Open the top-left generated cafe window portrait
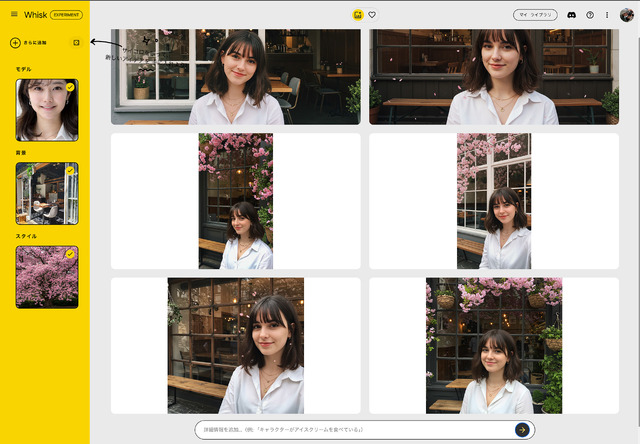Image resolution: width=640 pixels, height=444 pixels. [236, 77]
